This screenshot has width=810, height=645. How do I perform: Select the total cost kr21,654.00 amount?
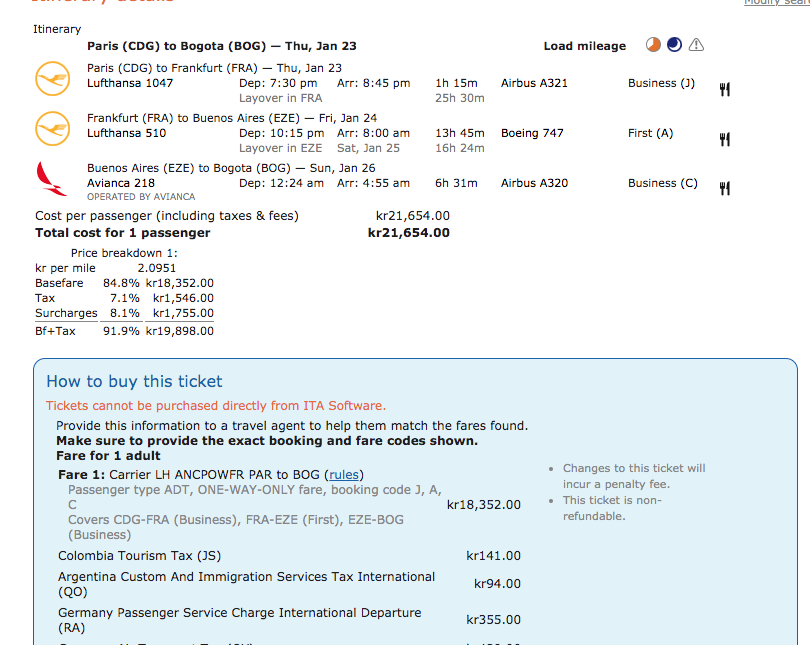[408, 233]
